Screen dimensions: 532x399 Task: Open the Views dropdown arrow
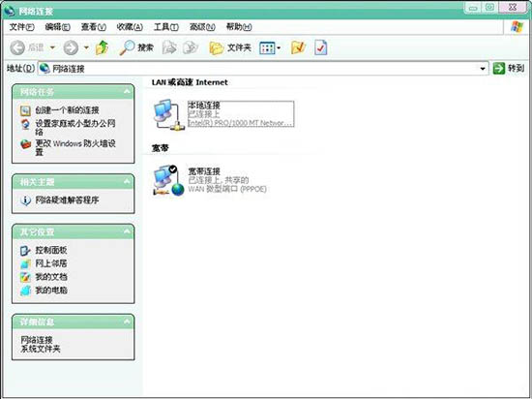click(279, 47)
